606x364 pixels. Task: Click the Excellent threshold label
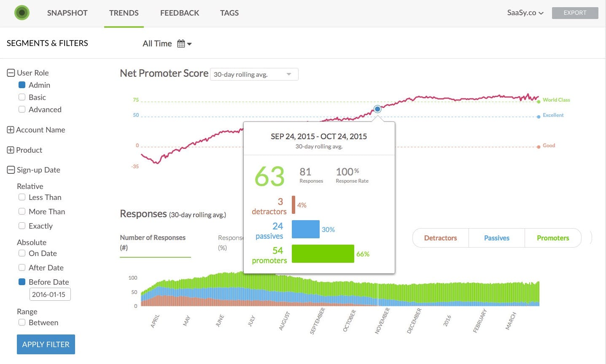point(553,115)
